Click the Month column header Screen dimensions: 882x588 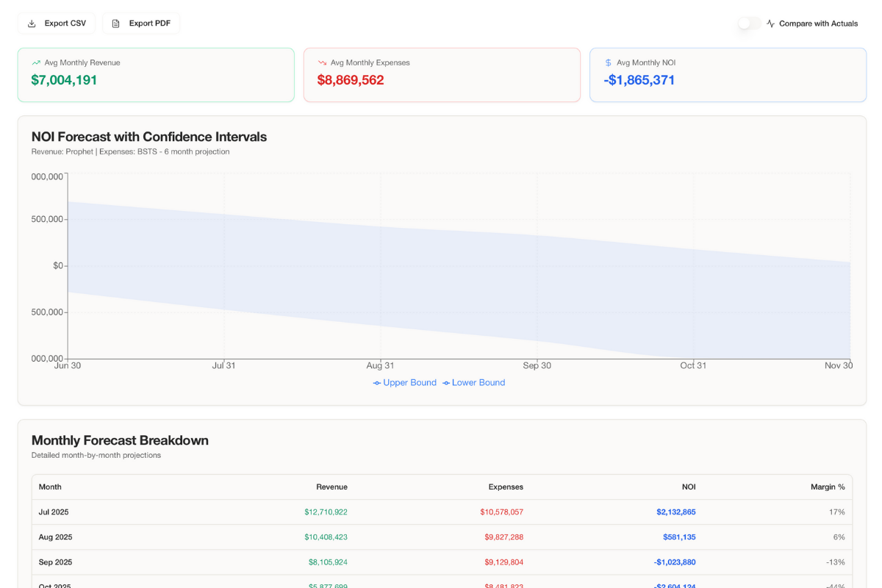[50, 487]
